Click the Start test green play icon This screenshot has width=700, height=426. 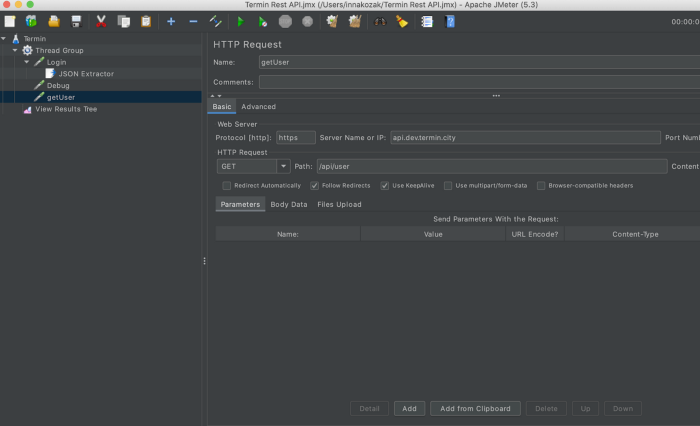coord(240,21)
